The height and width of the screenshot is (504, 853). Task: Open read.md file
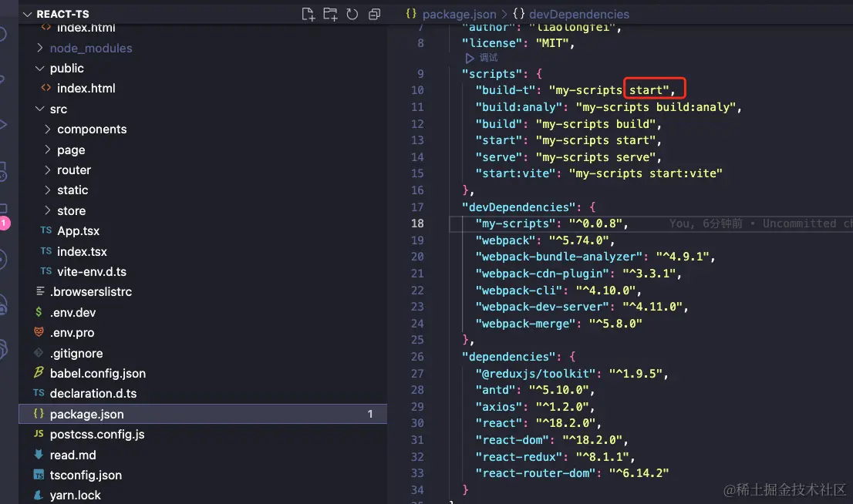click(73, 455)
